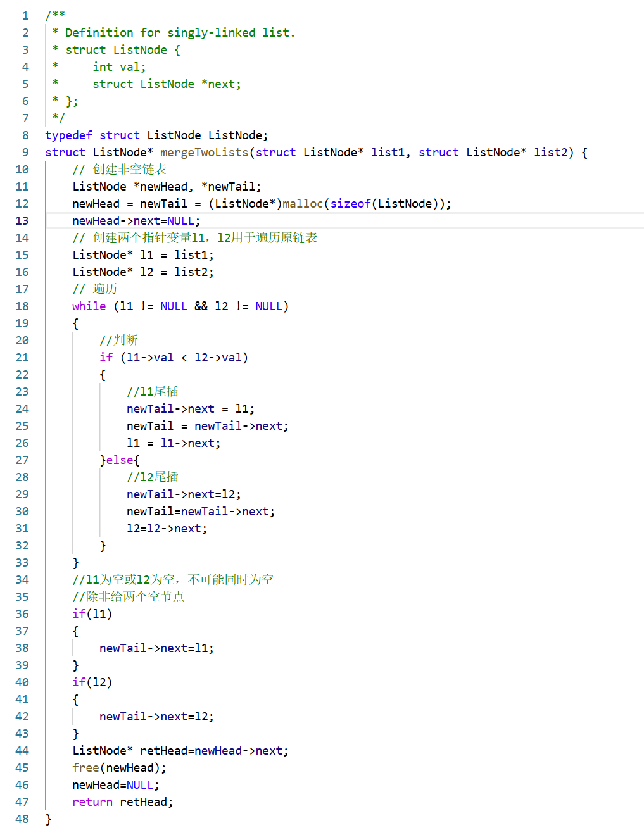Click 'retHead=newHead->next;' on line 44
Viewport: 644px width, 835px height.
[x=214, y=750]
